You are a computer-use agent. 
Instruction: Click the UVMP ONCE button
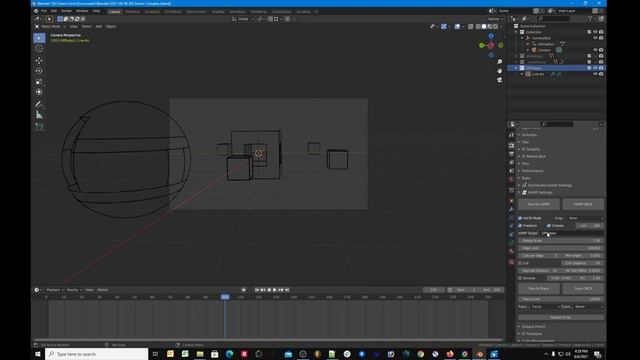[583, 204]
